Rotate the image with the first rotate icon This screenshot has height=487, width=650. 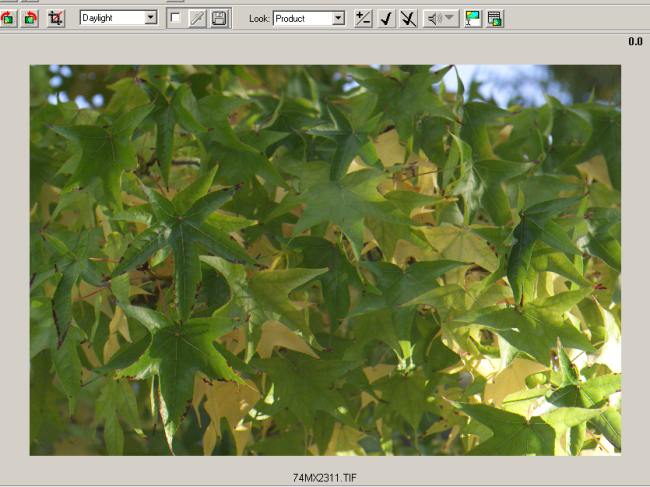[x=8, y=18]
